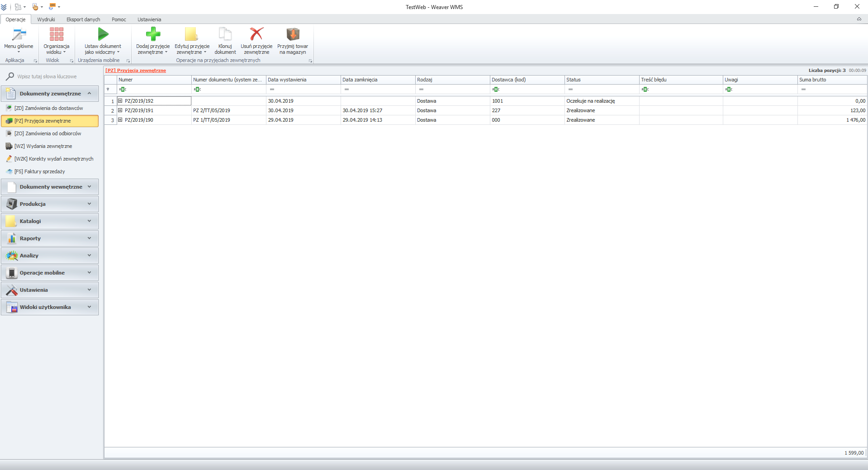
Task: Sort by the Status column header
Action: point(601,80)
